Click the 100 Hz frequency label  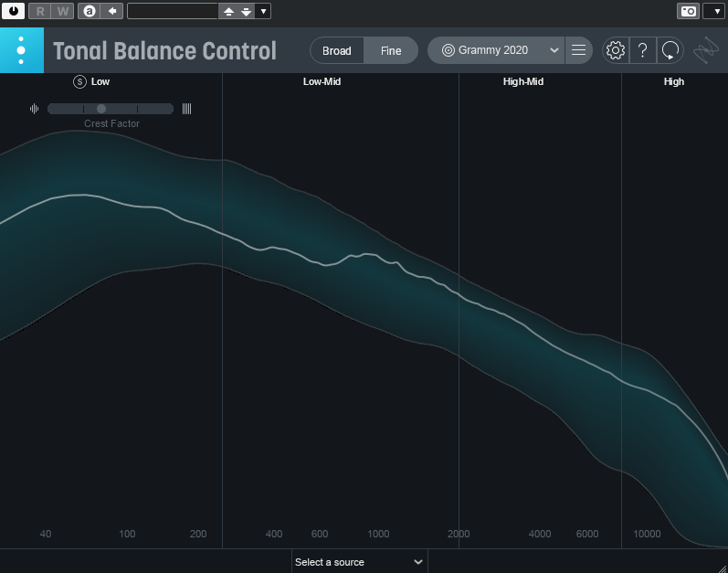click(x=127, y=534)
